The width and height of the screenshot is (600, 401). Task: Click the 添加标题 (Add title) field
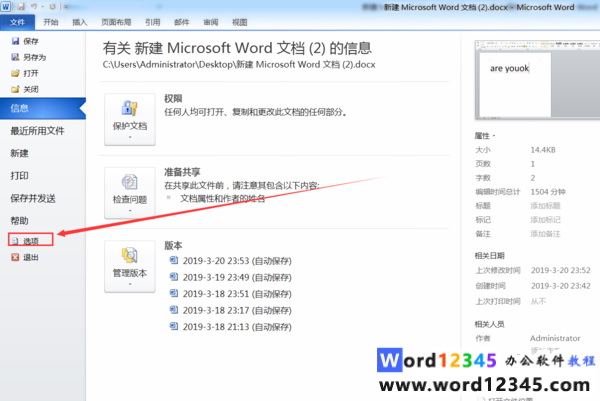(545, 206)
